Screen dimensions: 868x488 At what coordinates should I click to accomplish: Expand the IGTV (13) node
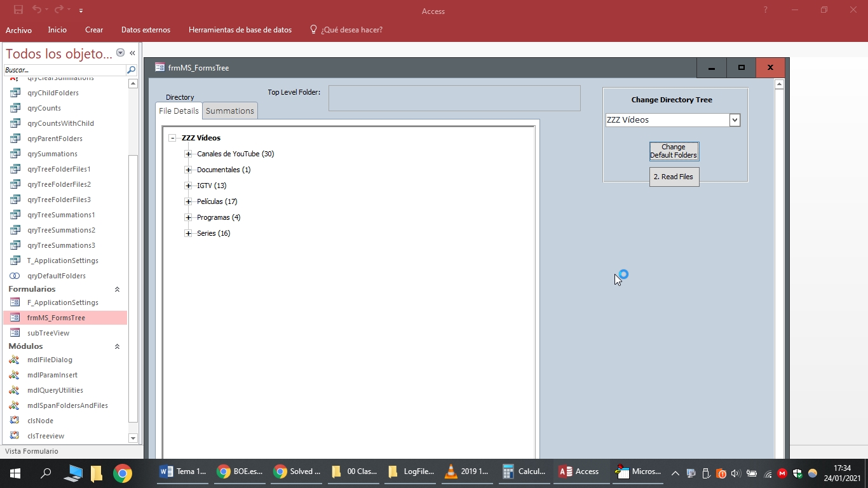pos(188,186)
